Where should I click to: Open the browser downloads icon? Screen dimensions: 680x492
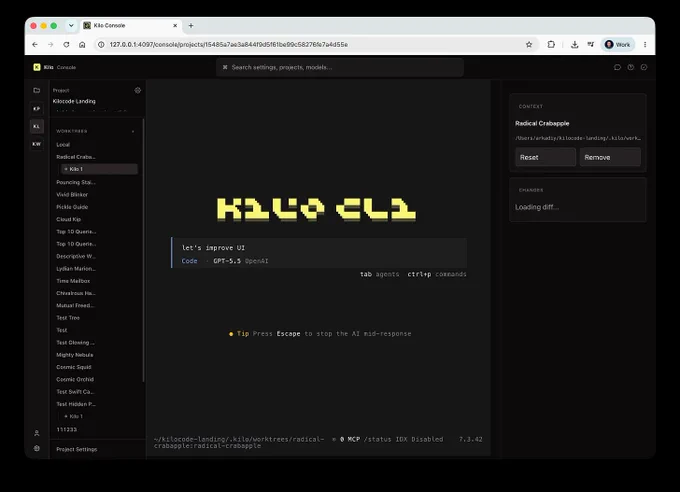point(574,44)
